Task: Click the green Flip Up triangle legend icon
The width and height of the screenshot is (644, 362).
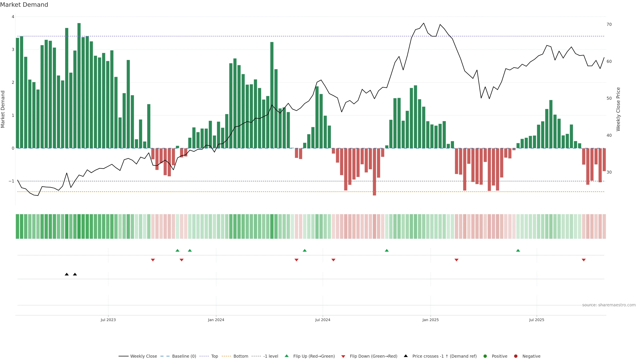Action: click(286, 356)
